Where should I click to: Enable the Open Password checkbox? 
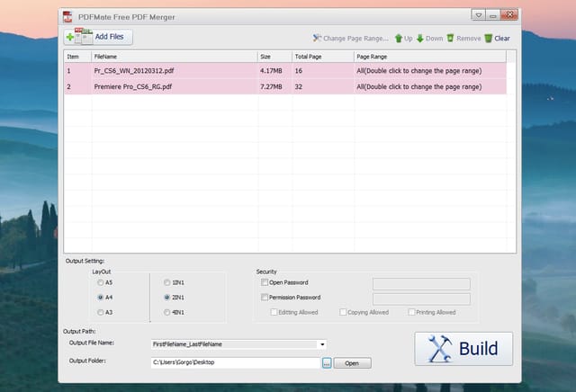[265, 282]
